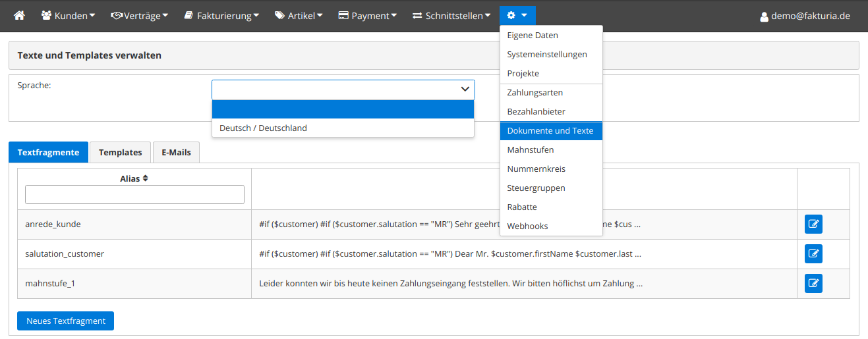868x339 pixels.
Task: Open the Kunden dropdown menu
Action: [68, 15]
